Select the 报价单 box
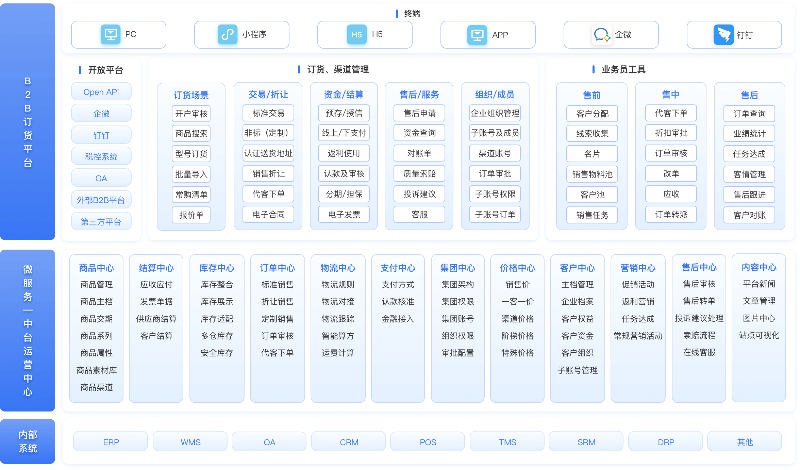This screenshot has width=800, height=470. pos(191,215)
